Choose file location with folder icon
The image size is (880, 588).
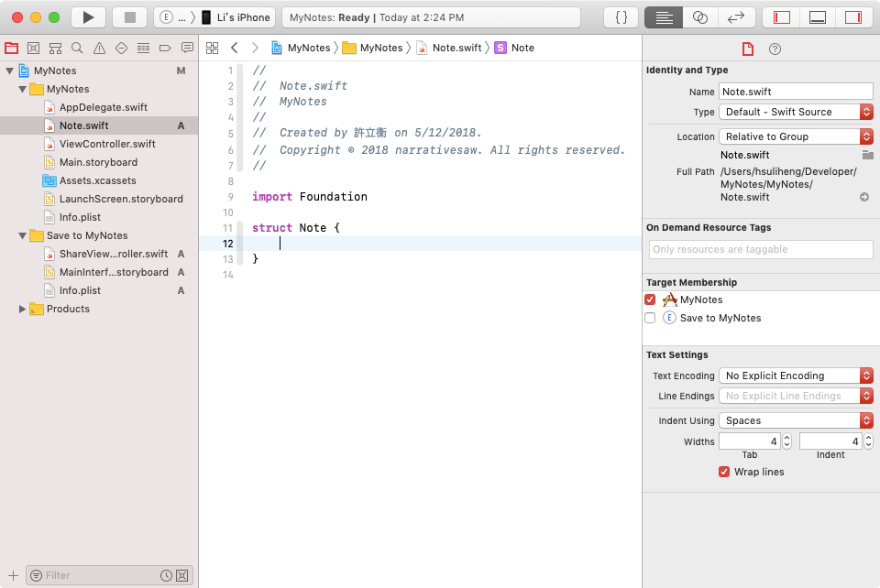coord(867,155)
